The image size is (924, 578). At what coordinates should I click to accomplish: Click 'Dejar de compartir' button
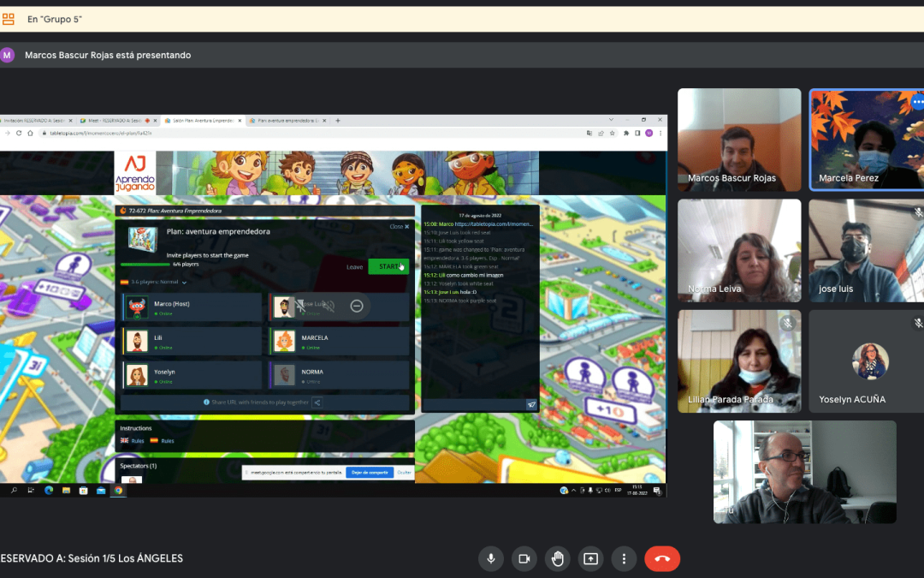click(x=370, y=473)
